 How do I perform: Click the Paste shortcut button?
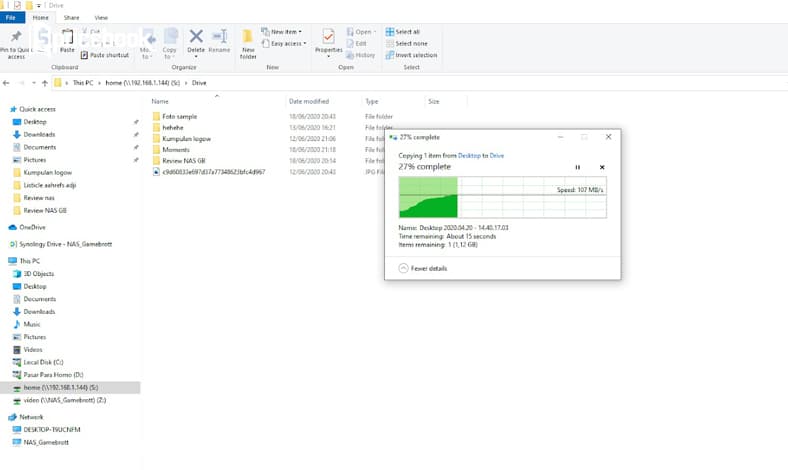[105, 55]
